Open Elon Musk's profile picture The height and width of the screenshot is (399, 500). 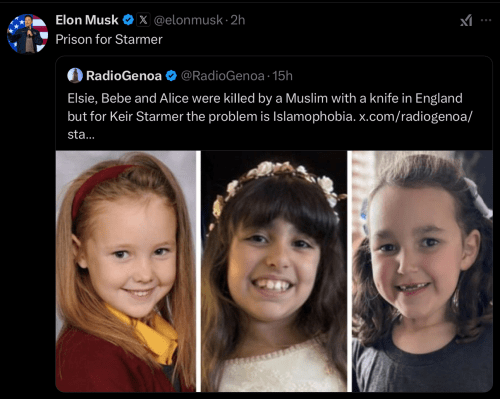pyautogui.click(x=27, y=34)
